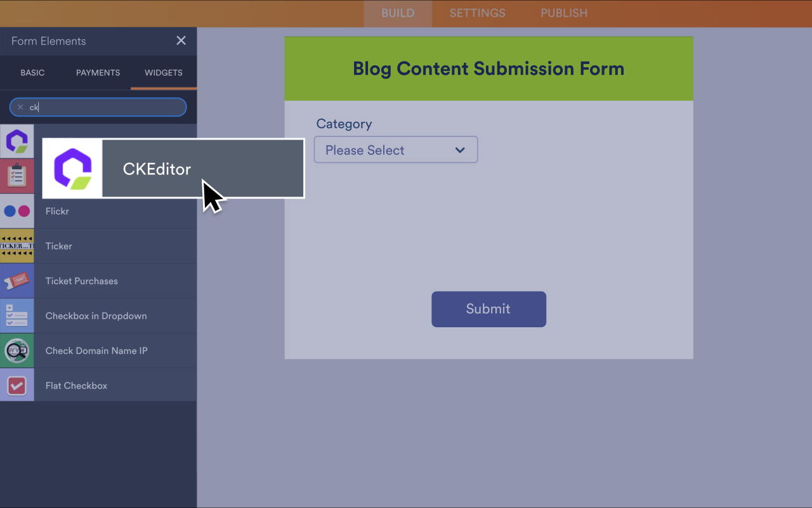Click the clipboard widget icon below CKEditor
812x508 pixels.
click(17, 176)
